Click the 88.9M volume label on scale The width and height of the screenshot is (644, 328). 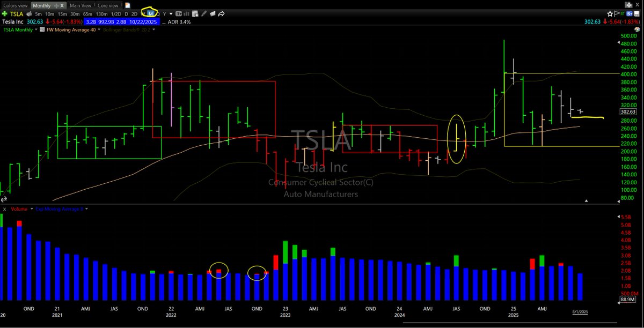pos(627,300)
